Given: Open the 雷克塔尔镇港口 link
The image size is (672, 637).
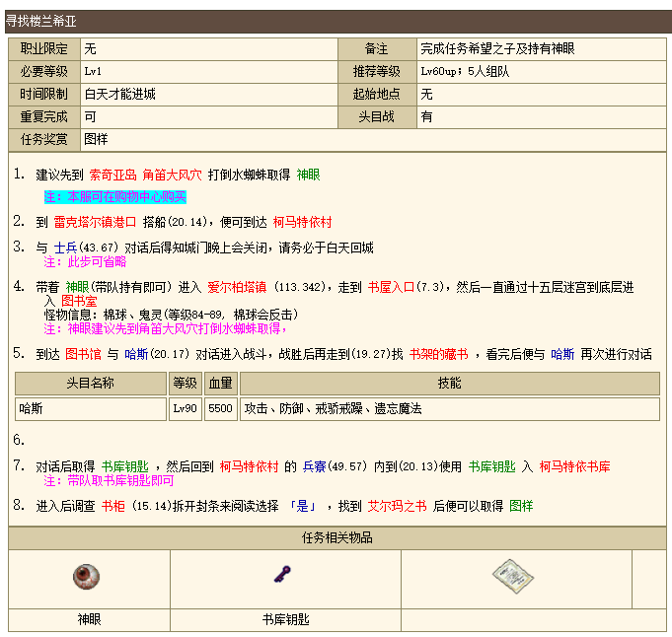Looking at the screenshot, I should pyautogui.click(x=95, y=222).
